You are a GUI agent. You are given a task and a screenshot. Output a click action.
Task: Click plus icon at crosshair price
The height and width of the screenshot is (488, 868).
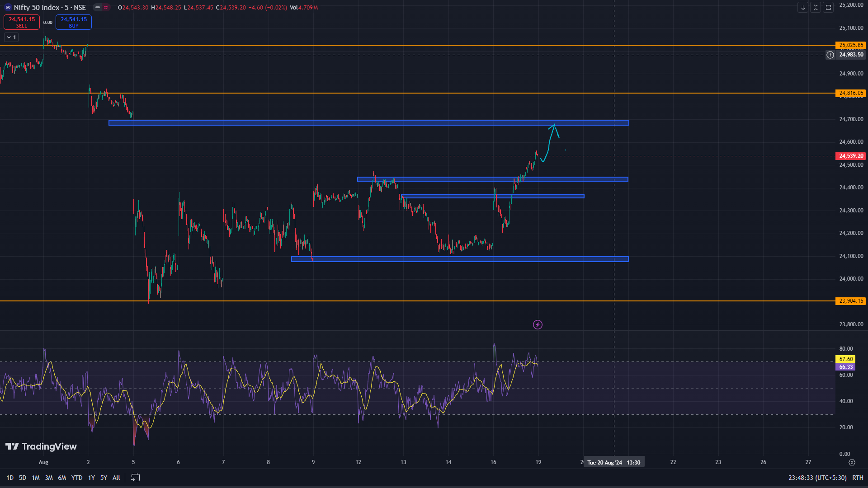(830, 55)
